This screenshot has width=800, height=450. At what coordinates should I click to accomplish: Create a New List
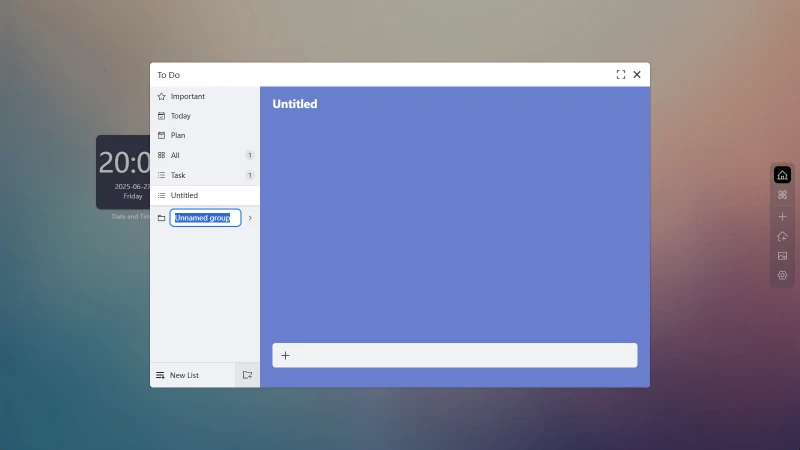pyautogui.click(x=193, y=375)
